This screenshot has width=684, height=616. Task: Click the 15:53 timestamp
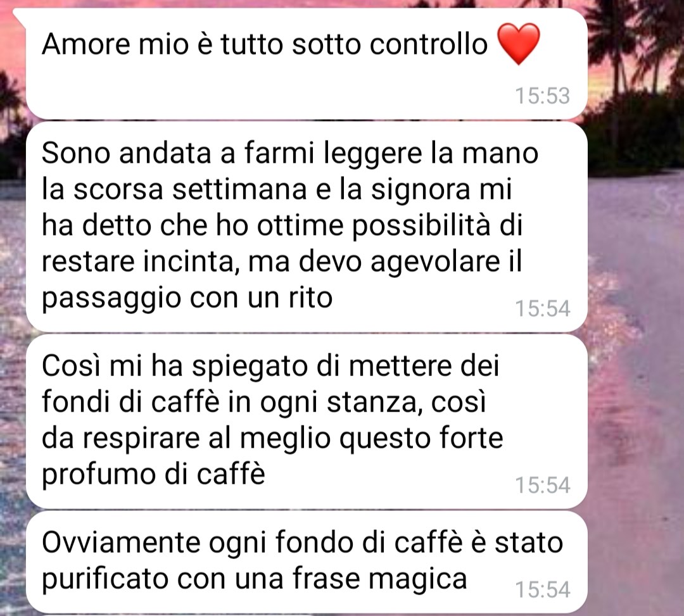[542, 96]
